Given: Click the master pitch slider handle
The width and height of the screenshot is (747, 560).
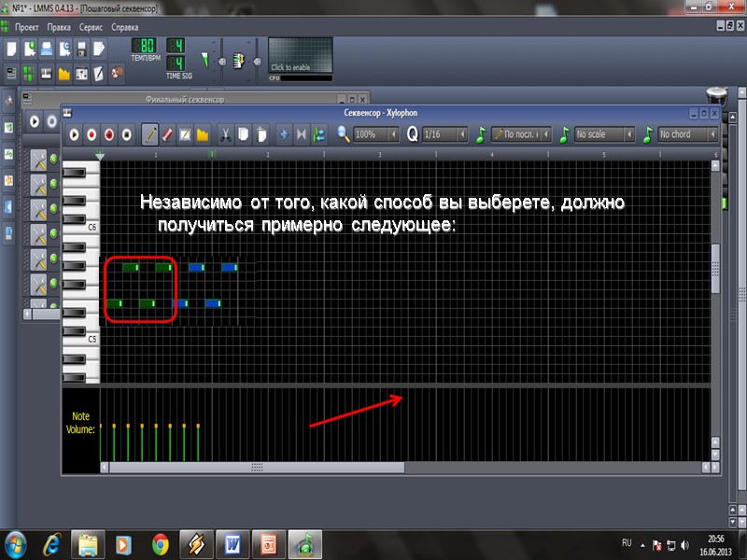Looking at the screenshot, I should [x=257, y=62].
